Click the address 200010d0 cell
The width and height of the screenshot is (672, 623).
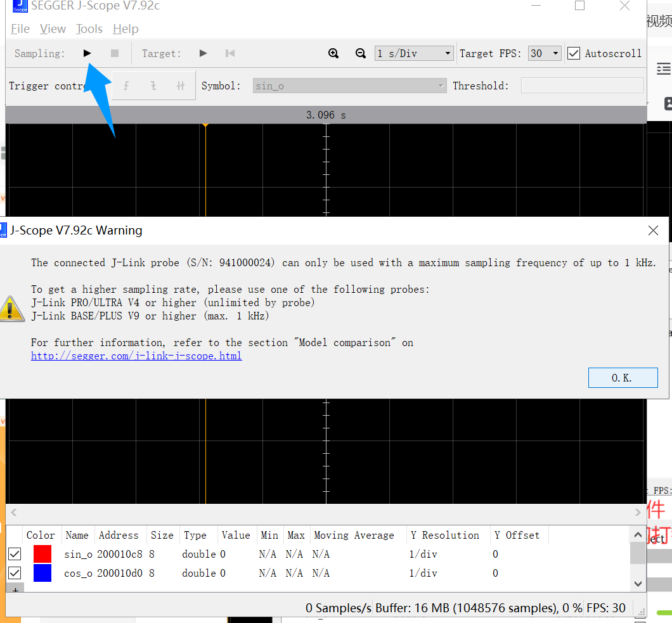point(120,573)
